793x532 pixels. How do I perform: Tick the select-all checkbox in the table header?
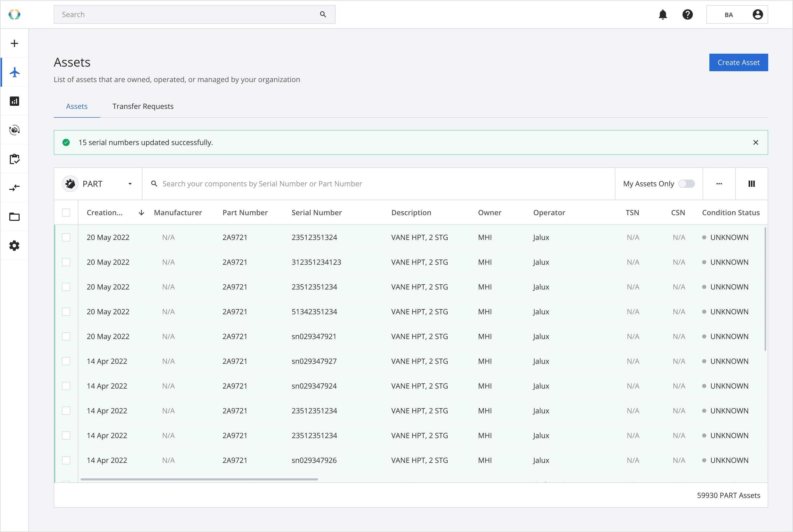pyautogui.click(x=66, y=213)
